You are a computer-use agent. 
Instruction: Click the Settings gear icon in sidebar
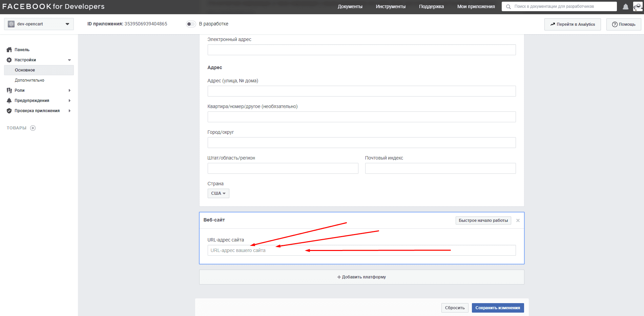pyautogui.click(x=9, y=60)
